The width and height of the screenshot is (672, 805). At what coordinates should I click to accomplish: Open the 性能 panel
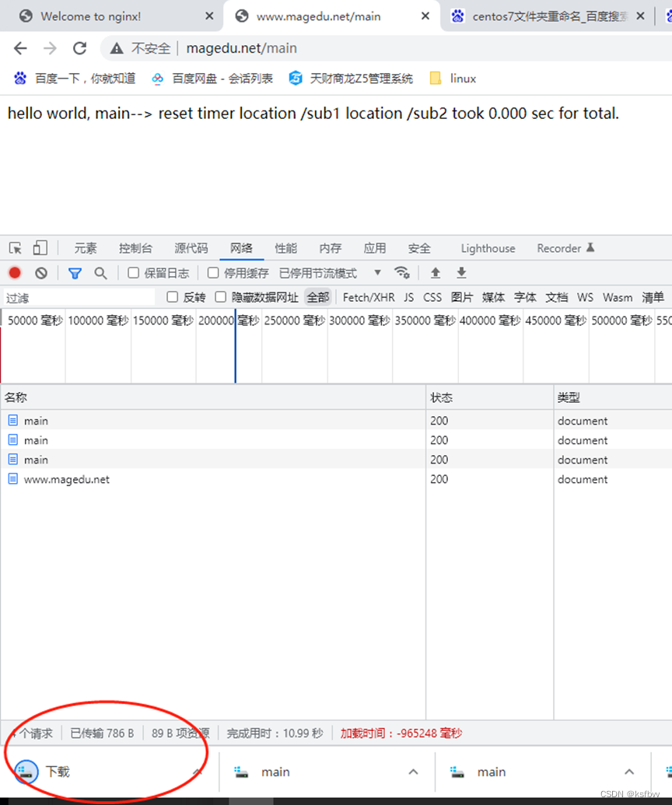[x=286, y=248]
